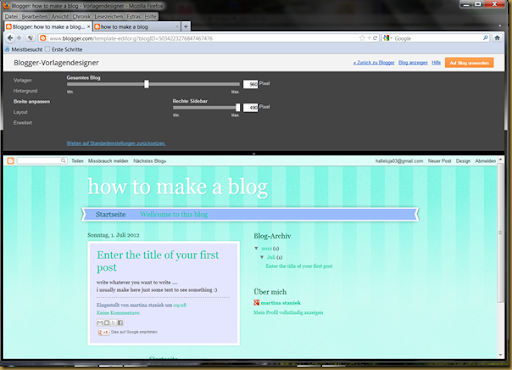The height and width of the screenshot is (370, 512).
Task: Open the Datei menu
Action: 11,16
